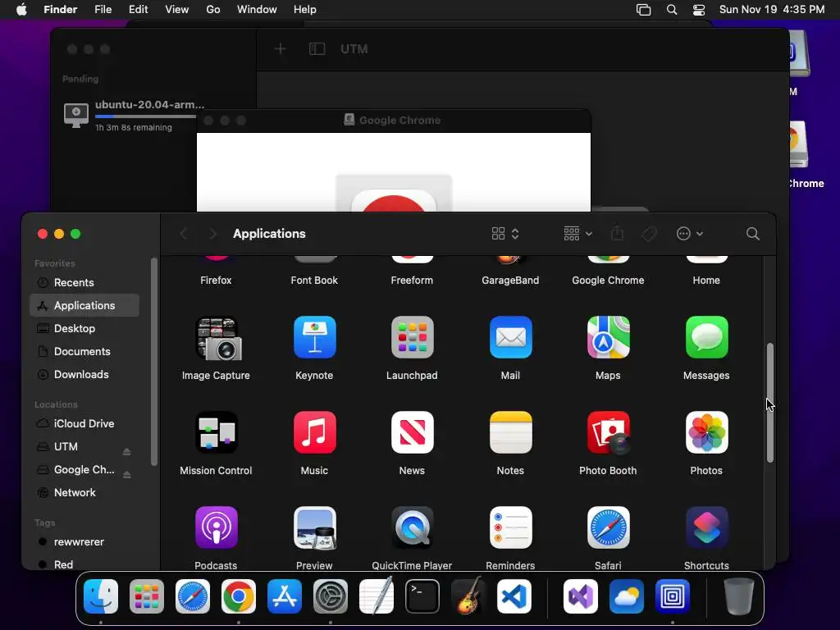Open the File menu

point(103,10)
